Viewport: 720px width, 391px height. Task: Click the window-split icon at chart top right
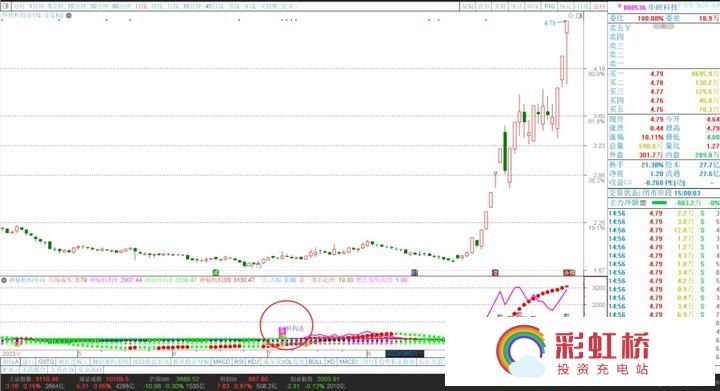click(x=579, y=16)
